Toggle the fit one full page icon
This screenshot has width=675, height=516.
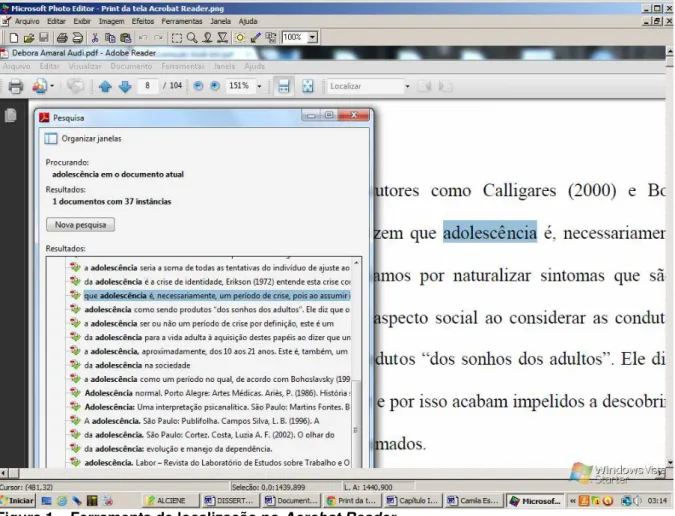[308, 87]
